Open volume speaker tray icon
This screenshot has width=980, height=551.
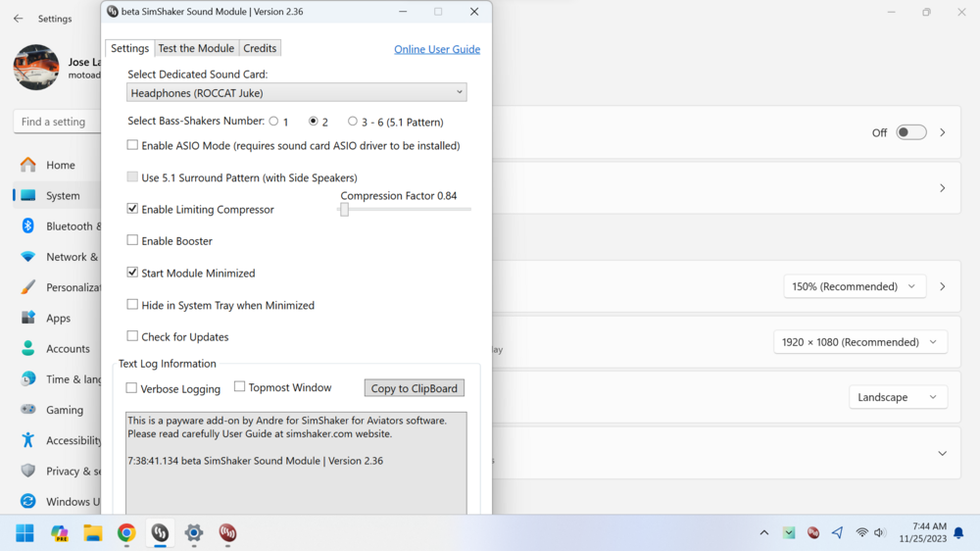879,533
